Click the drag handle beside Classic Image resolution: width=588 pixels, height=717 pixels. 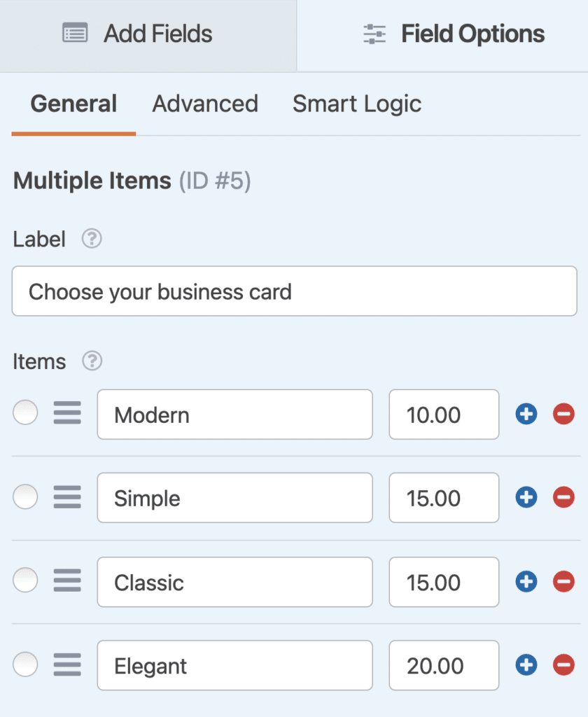pos(67,581)
